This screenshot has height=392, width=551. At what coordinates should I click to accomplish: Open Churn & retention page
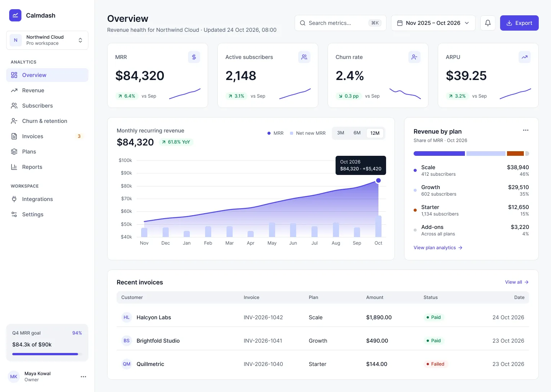[47, 121]
